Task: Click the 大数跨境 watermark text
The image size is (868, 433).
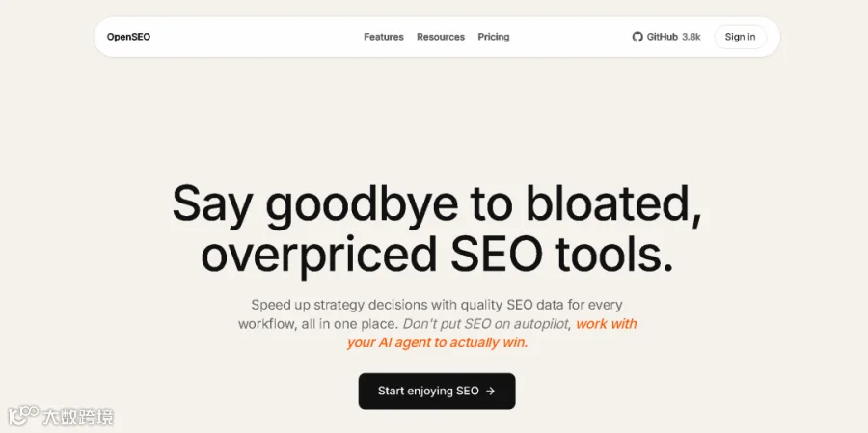Action: coord(79,417)
